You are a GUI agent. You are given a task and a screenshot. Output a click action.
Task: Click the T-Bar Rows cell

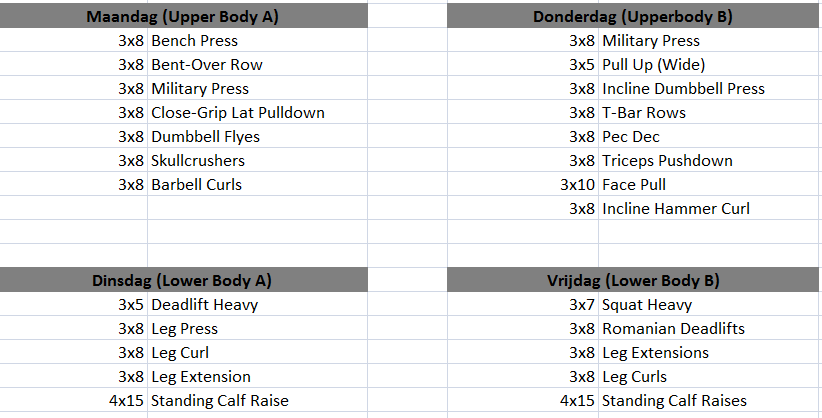644,113
